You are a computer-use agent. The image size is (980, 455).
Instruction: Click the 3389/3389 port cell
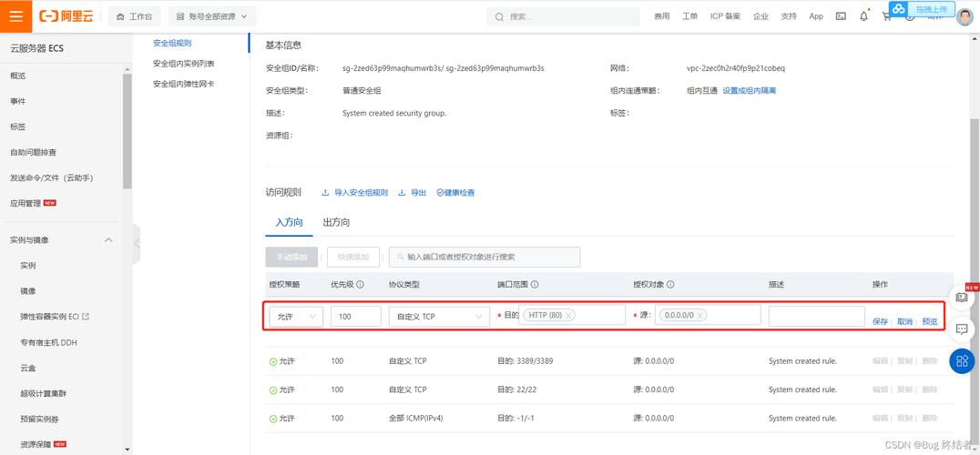tap(525, 360)
